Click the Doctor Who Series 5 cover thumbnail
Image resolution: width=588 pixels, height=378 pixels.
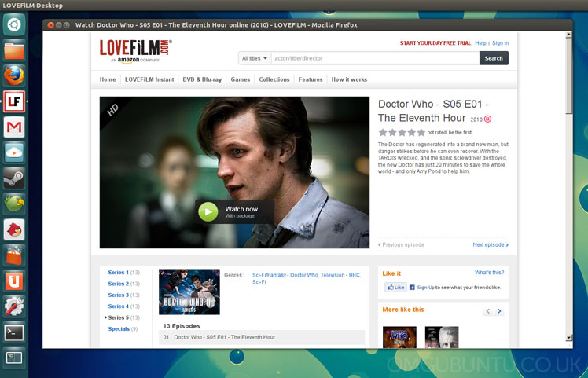coord(189,292)
